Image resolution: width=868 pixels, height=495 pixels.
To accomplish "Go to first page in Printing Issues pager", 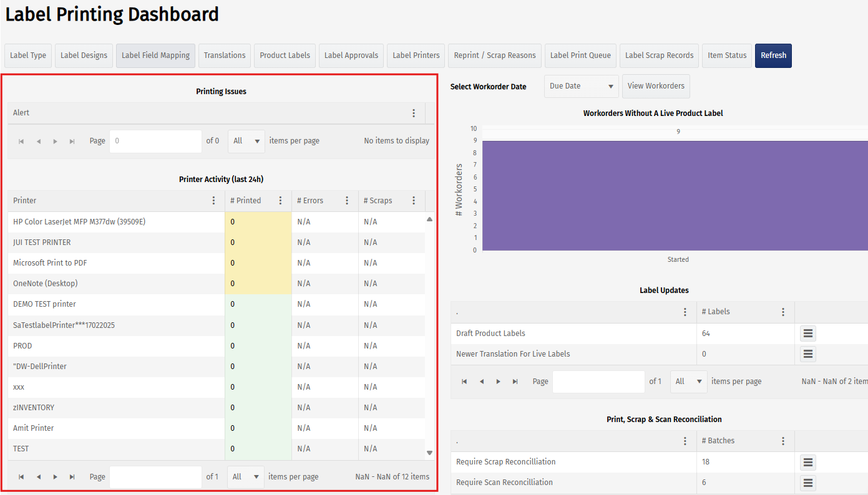I will click(x=21, y=142).
